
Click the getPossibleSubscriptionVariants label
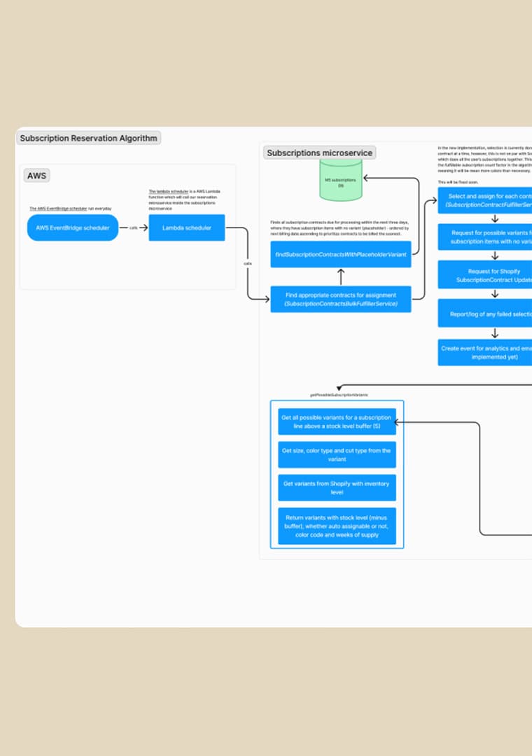point(339,395)
